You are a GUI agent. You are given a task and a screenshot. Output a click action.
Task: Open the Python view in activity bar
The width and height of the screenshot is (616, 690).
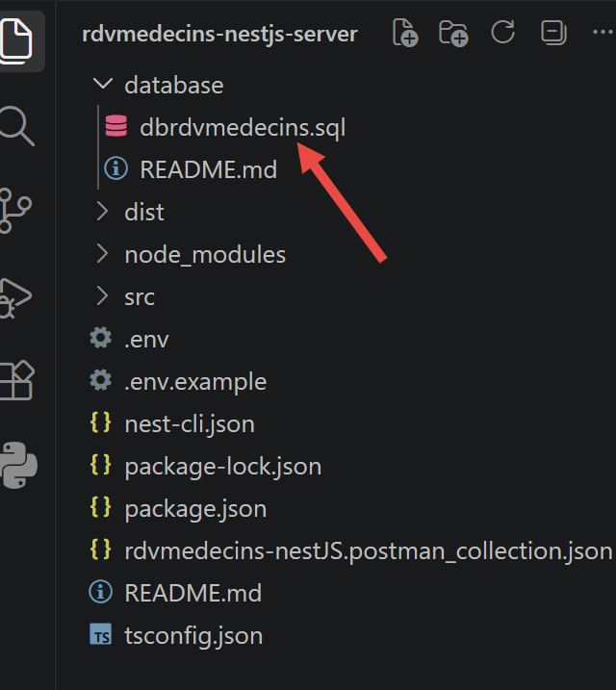click(x=18, y=465)
